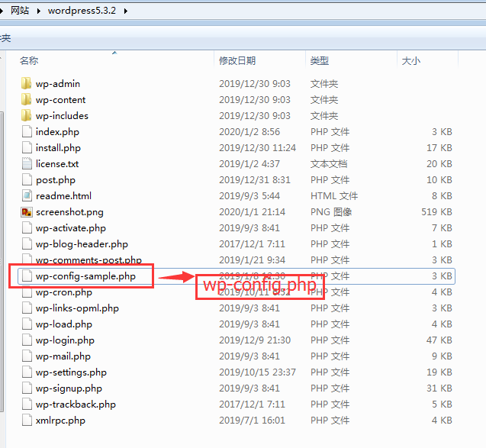Select the screenshot.png image icon

pos(27,212)
